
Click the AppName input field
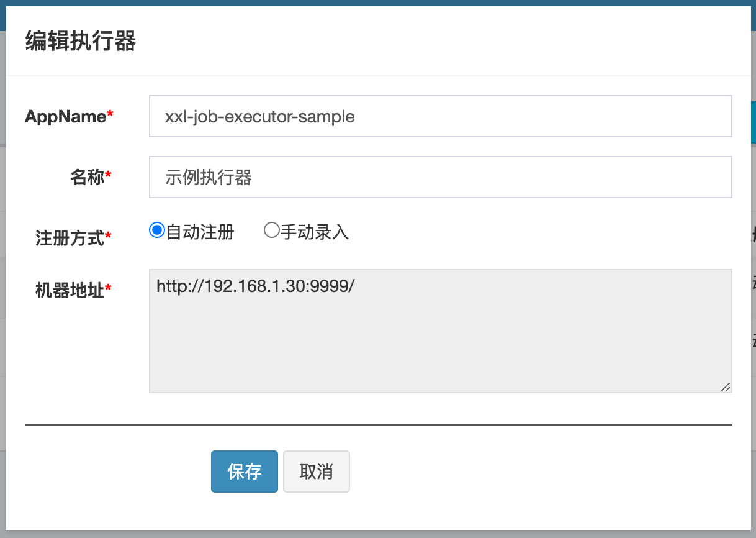click(440, 116)
